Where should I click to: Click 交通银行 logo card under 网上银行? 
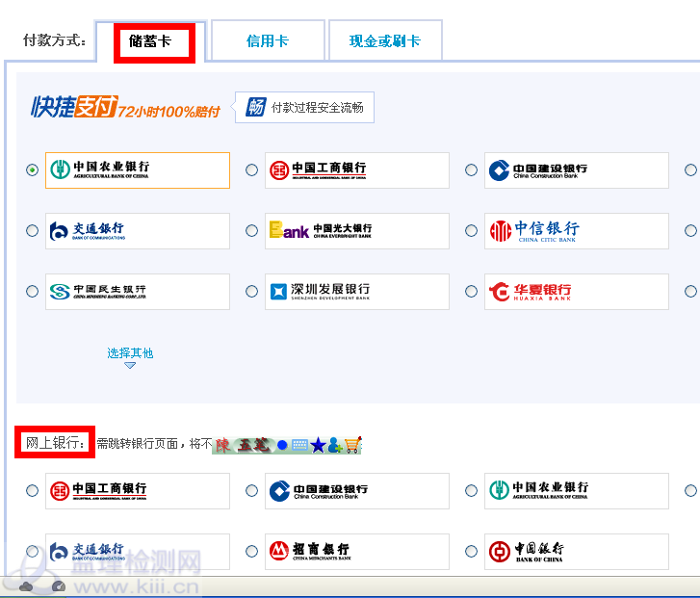[x=138, y=552]
